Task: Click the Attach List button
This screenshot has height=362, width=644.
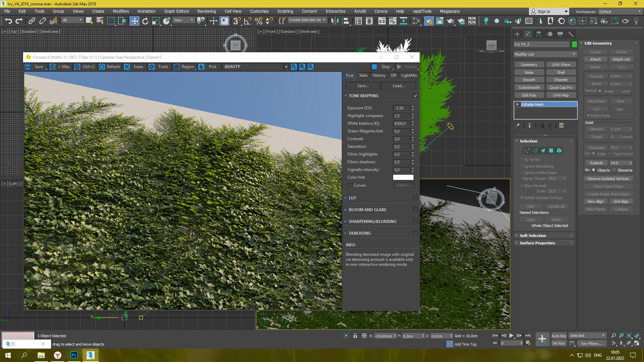Action: (621, 59)
